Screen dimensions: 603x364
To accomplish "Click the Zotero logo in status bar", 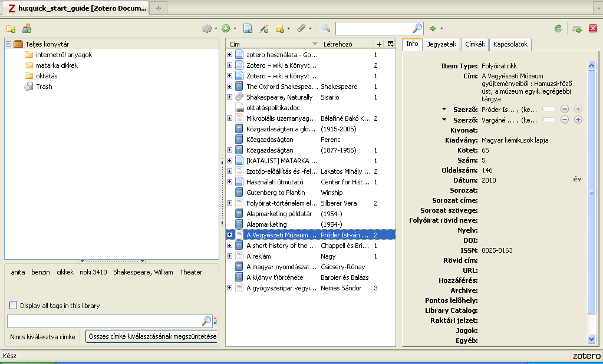I will click(x=586, y=356).
